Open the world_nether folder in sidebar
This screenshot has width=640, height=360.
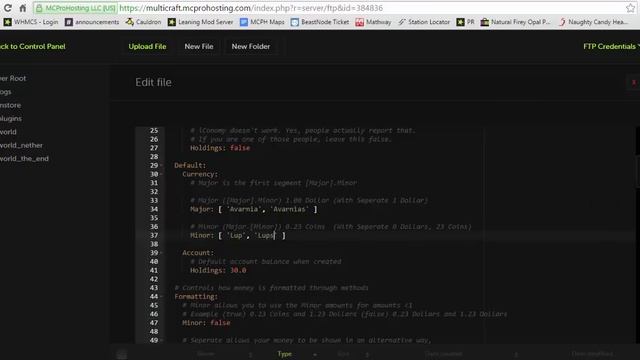21,145
